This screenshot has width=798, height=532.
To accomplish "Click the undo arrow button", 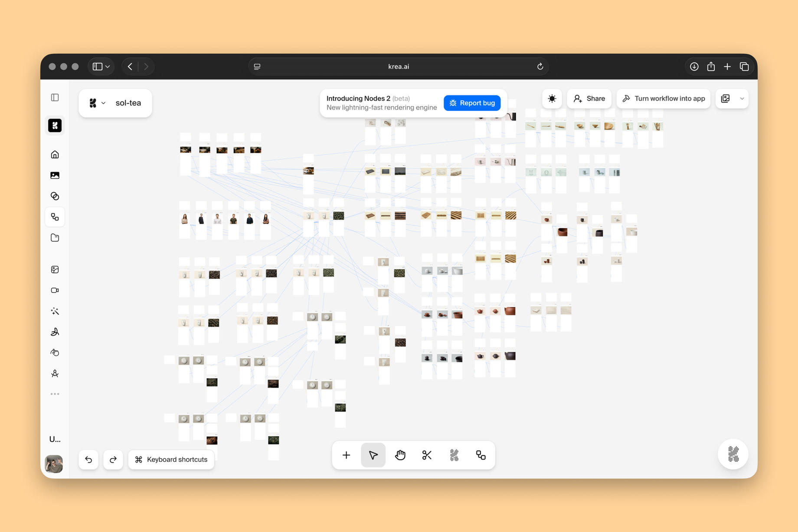I will (x=88, y=459).
